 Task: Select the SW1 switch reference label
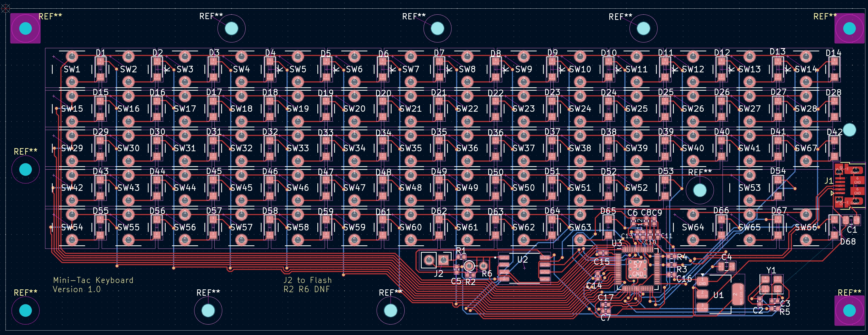click(x=72, y=69)
